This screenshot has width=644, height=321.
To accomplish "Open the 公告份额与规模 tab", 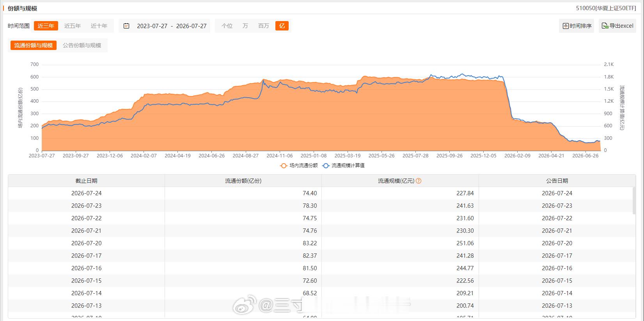I will [82, 45].
